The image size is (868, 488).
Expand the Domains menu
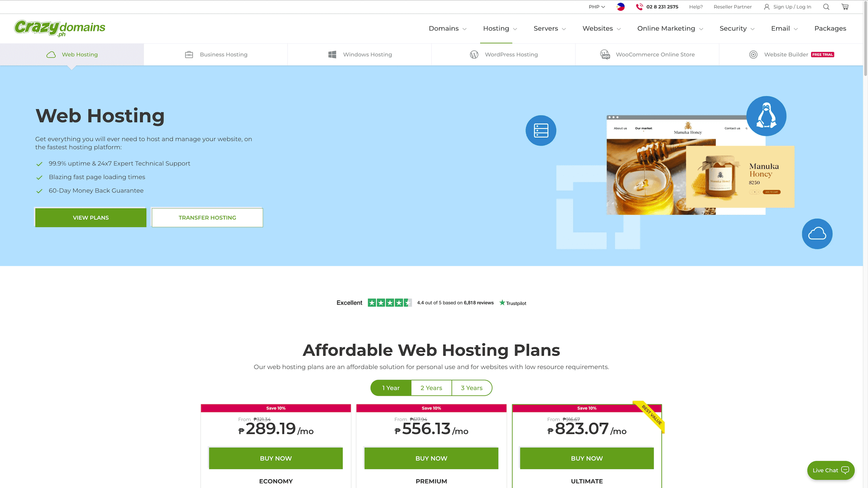(448, 28)
